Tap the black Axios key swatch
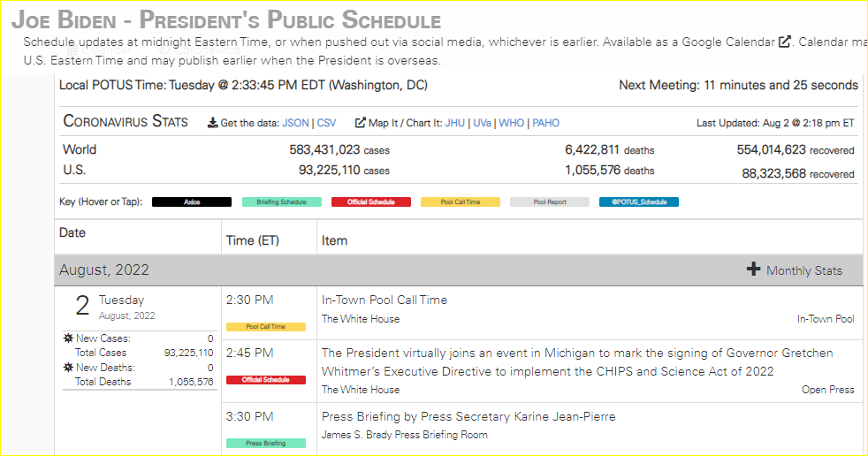The width and height of the screenshot is (868, 456). pos(192,201)
